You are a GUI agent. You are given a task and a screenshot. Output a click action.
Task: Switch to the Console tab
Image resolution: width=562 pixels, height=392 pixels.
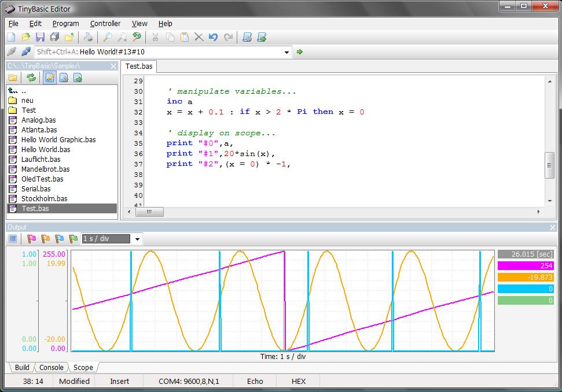point(51,367)
